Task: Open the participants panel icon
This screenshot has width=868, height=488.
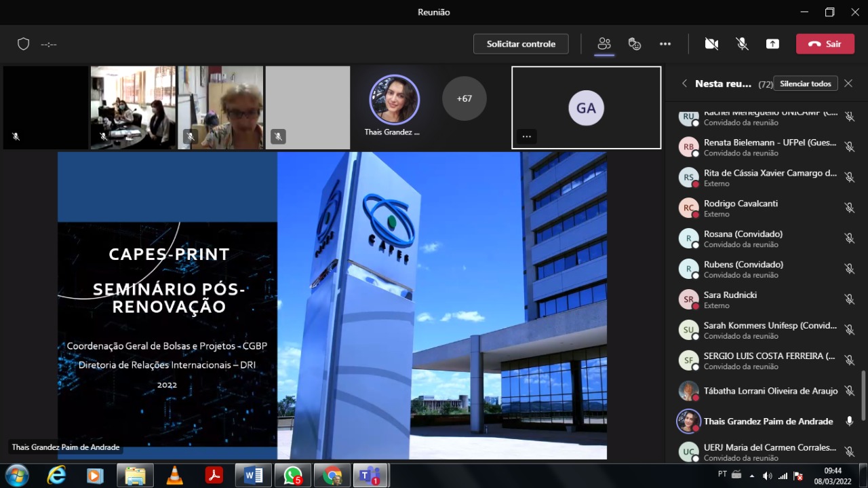Action: click(604, 44)
